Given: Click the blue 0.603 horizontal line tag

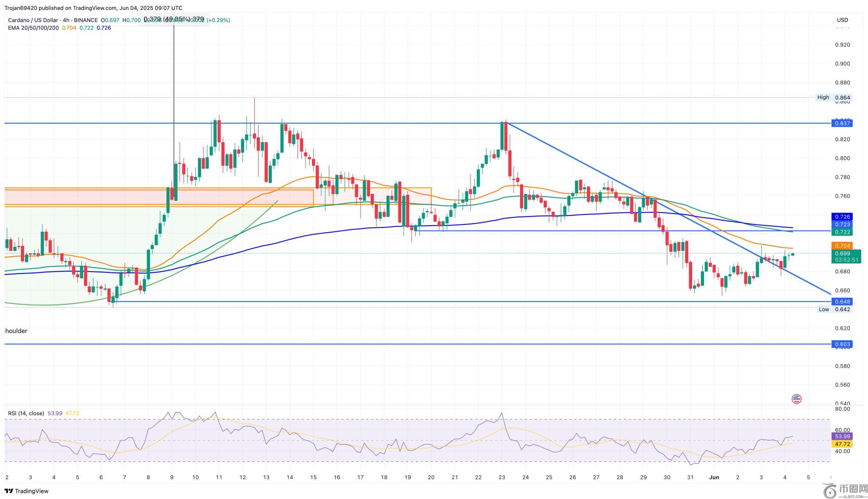Looking at the screenshot, I should pos(842,344).
